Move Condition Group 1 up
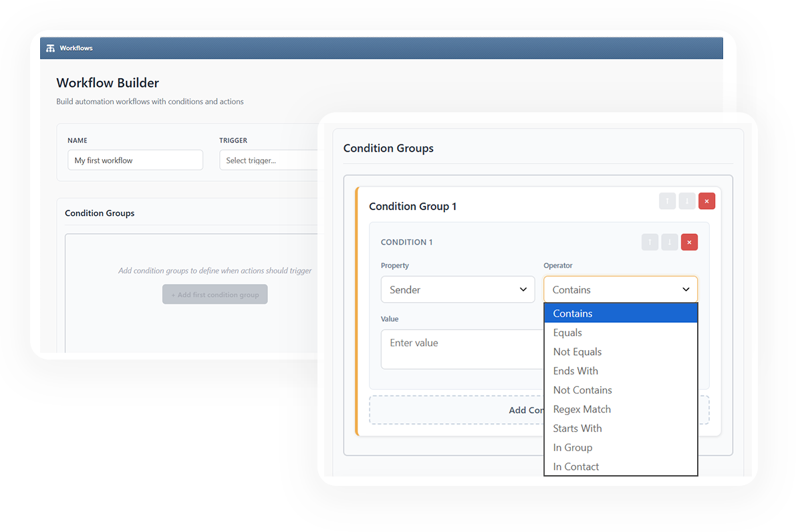Viewport: 796px width, 532px height. click(x=667, y=201)
